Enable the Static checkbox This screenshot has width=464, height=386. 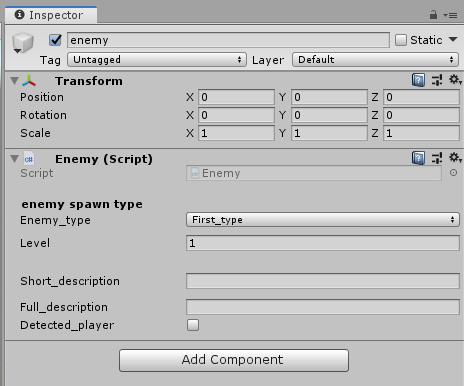401,40
